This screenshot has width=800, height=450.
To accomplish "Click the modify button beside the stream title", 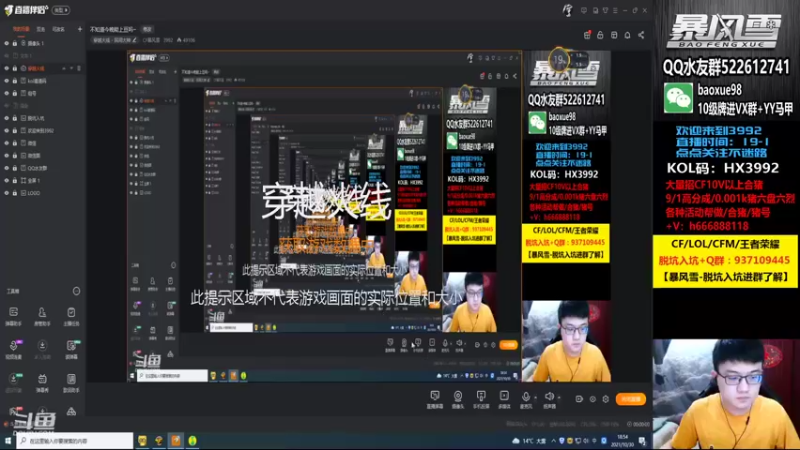I will tap(147, 30).
